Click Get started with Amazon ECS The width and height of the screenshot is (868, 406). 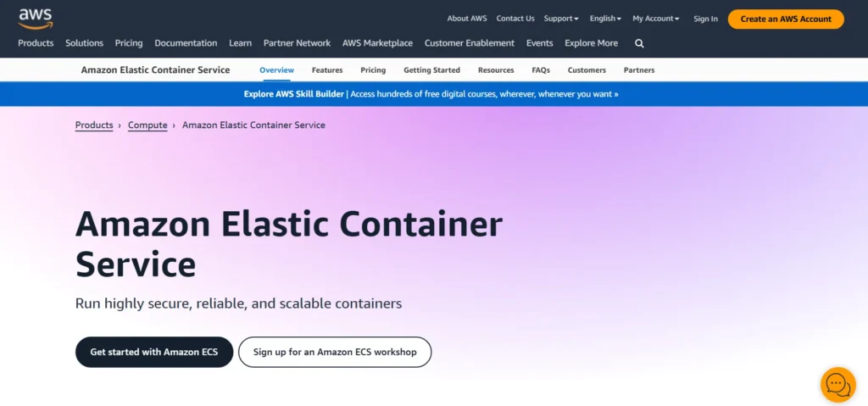click(x=154, y=352)
